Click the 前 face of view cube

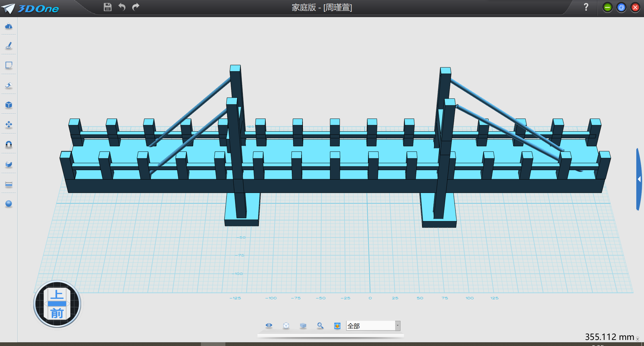click(x=57, y=313)
